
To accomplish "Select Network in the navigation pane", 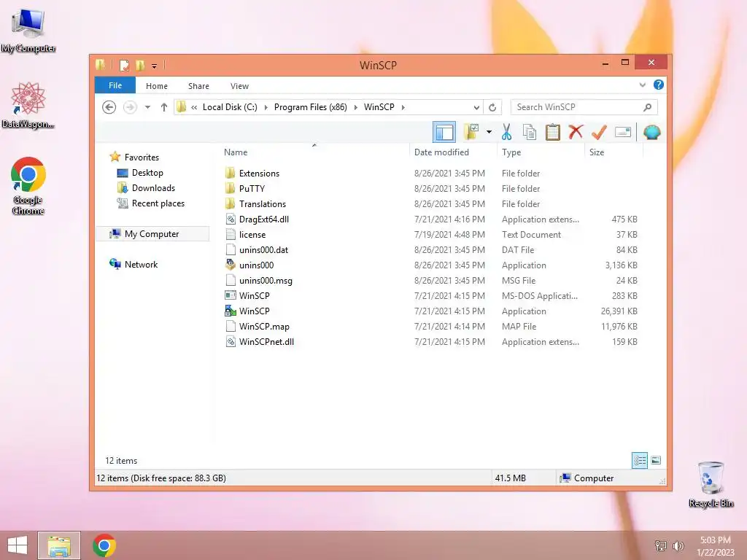I will coord(134,264).
